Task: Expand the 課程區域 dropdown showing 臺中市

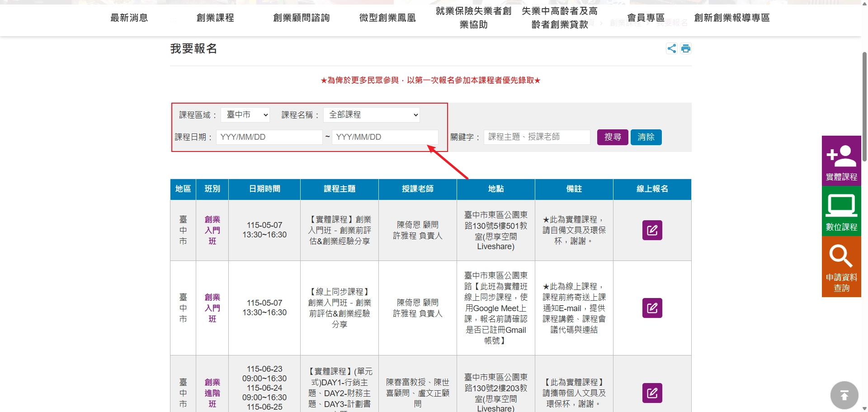Action: coord(245,115)
